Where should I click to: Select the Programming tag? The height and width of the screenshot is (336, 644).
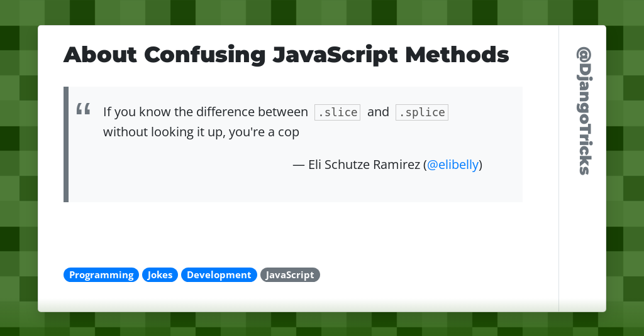pyautogui.click(x=101, y=275)
